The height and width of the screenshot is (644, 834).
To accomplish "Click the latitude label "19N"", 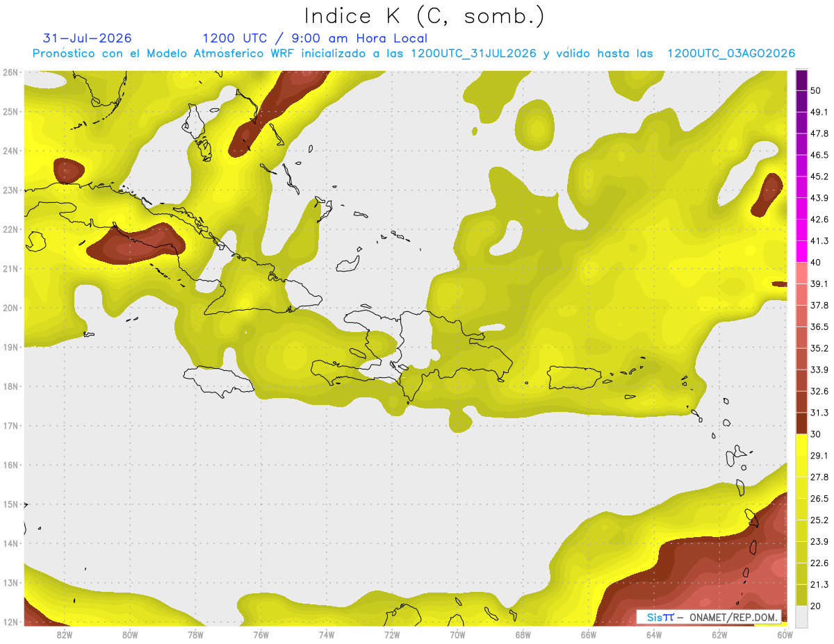I will pos(10,347).
